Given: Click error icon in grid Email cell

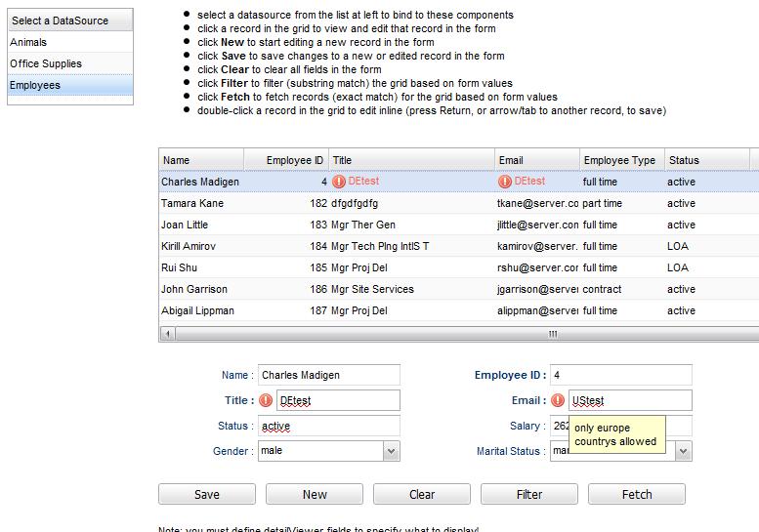Looking at the screenshot, I should [505, 182].
